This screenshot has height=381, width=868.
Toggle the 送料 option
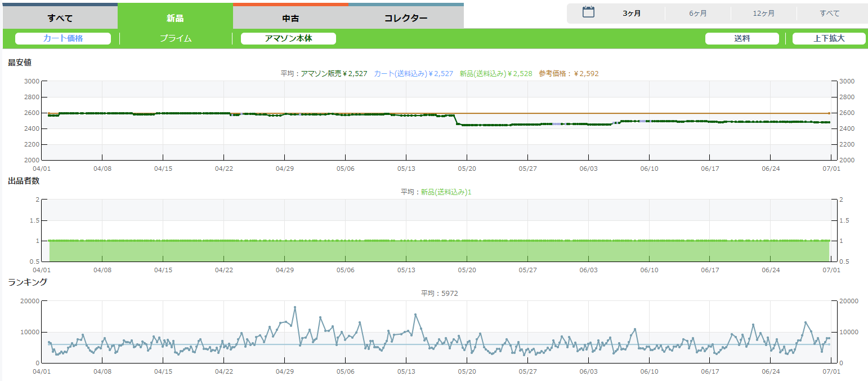coord(742,38)
